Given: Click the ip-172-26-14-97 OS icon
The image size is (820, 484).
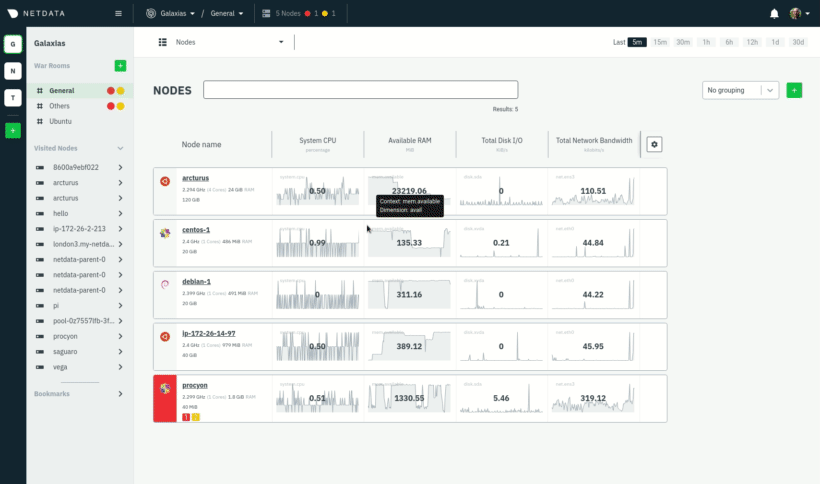Looking at the screenshot, I should [165, 337].
